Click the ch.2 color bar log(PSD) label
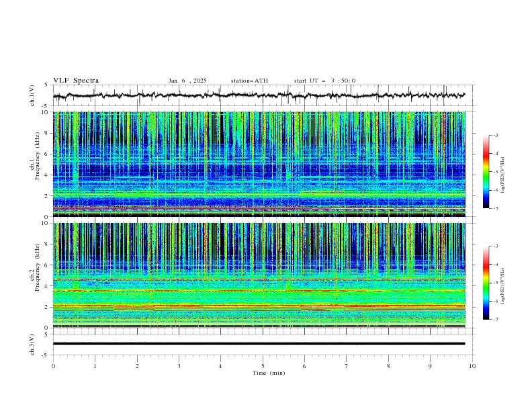 [x=503, y=286]
